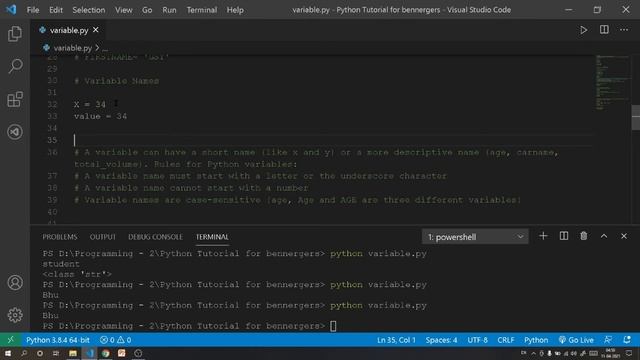The image size is (640, 360).
Task: Open the Help menu
Action: (x=235, y=10)
